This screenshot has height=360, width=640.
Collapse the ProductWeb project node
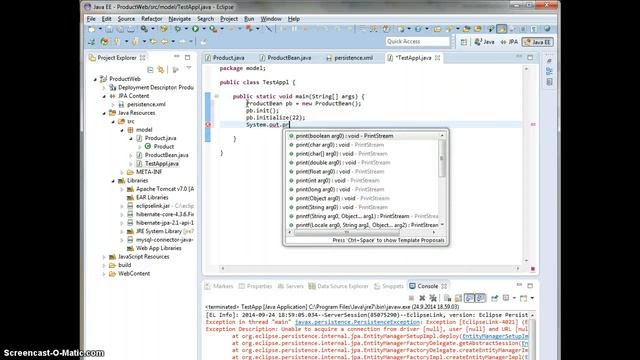point(95,79)
